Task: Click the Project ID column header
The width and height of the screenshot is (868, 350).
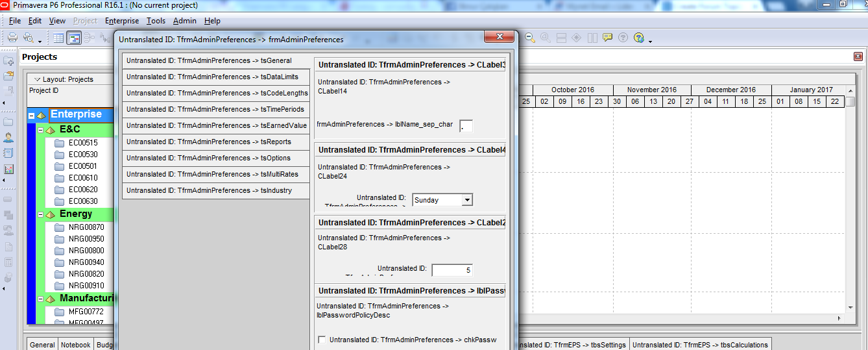Action: [x=44, y=91]
